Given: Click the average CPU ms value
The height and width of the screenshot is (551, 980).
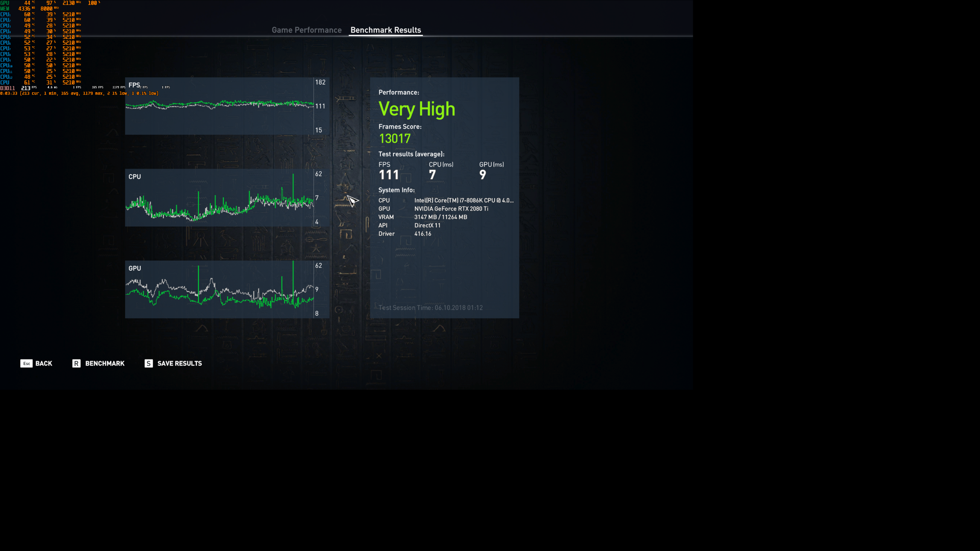Looking at the screenshot, I should [x=432, y=175].
